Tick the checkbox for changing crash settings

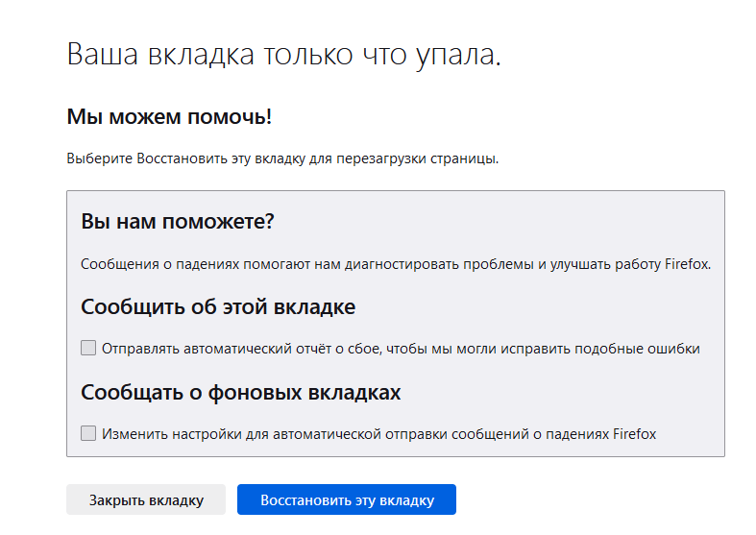pyautogui.click(x=88, y=433)
